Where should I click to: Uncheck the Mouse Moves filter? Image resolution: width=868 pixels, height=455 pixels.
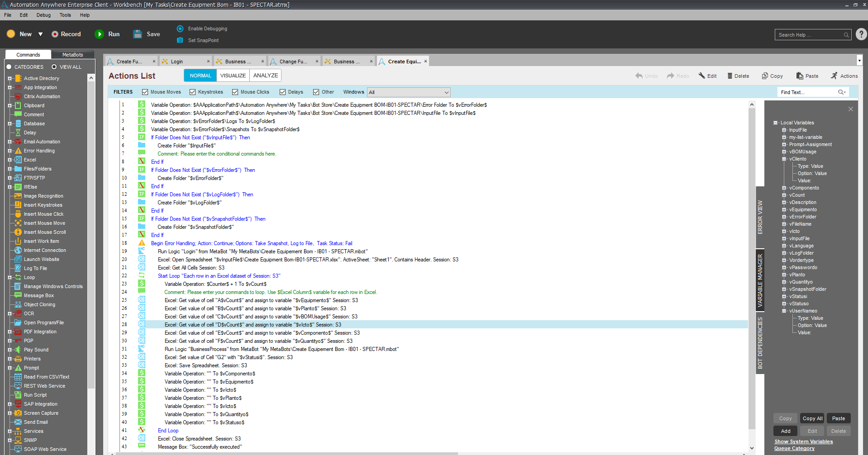[x=145, y=92]
